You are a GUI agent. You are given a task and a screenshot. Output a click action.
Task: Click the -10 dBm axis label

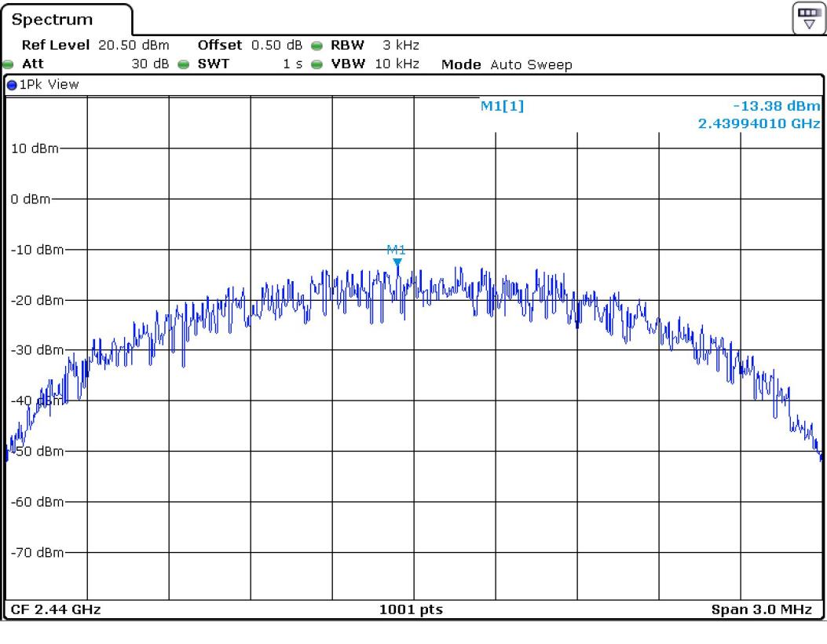[x=37, y=250]
